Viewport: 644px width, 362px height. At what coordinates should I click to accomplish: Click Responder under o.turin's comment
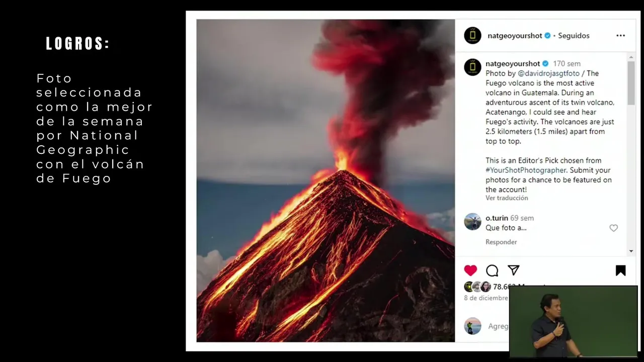[501, 242]
